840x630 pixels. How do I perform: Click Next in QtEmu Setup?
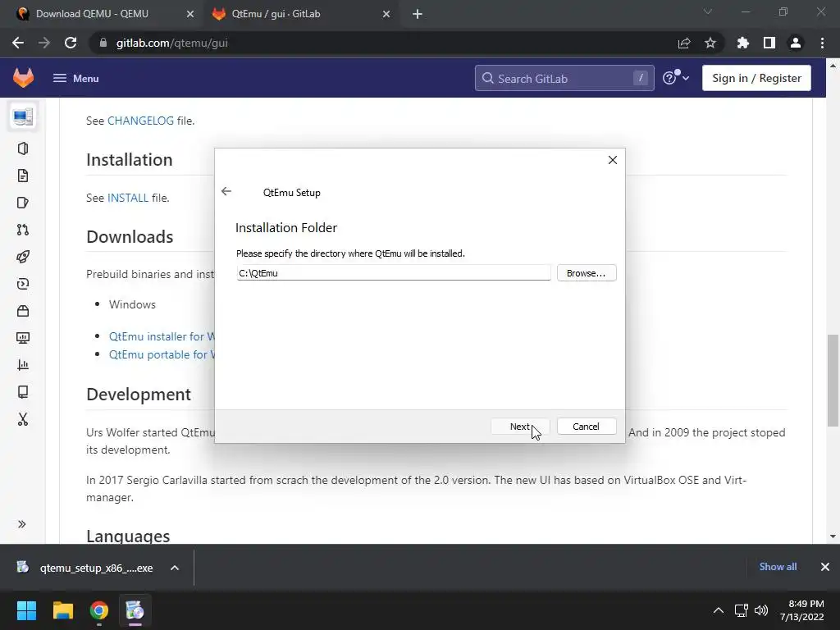(519, 427)
